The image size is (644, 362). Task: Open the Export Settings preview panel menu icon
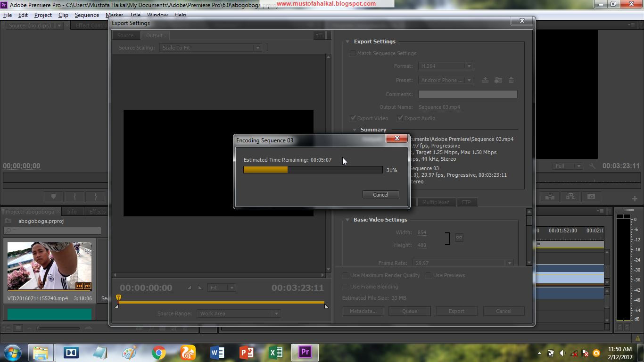pyautogui.click(x=320, y=35)
